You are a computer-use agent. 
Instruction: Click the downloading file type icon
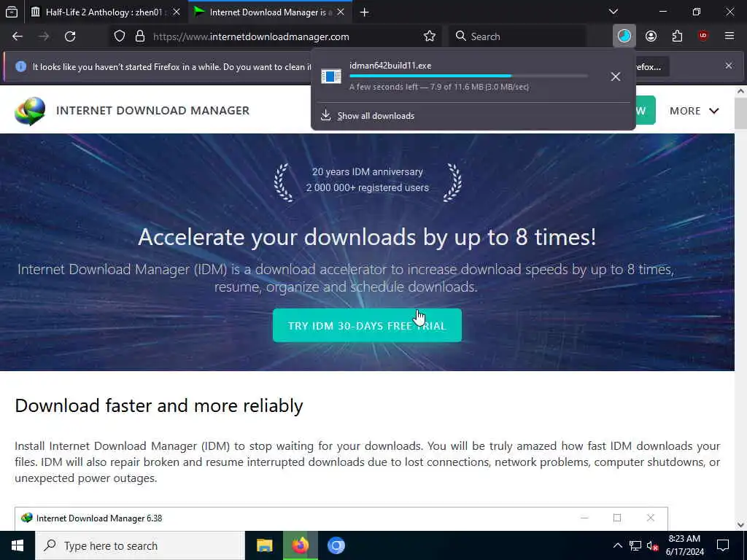(331, 76)
